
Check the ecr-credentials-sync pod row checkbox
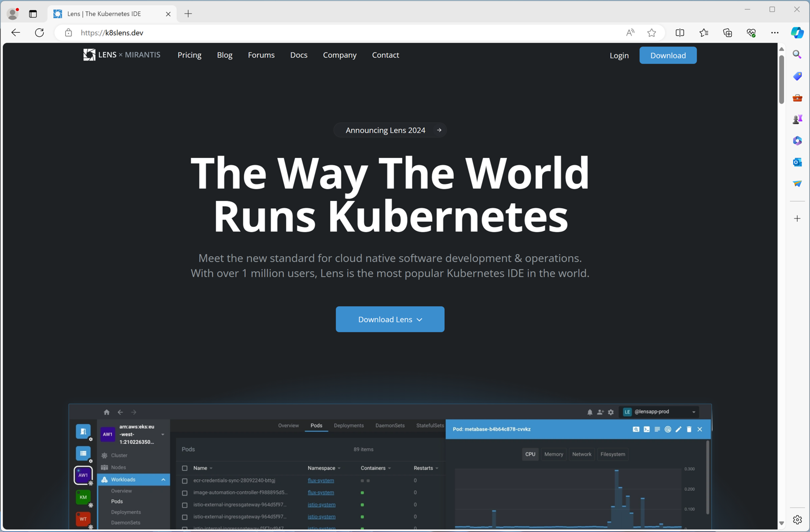185,481
